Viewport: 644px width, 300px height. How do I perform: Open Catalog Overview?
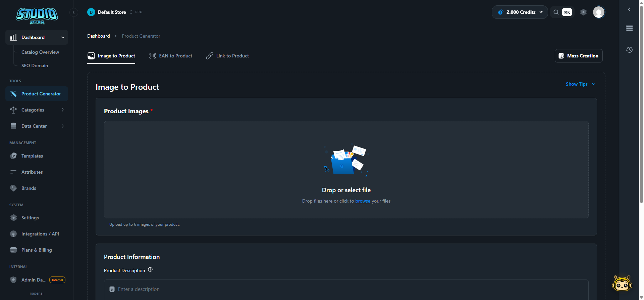pos(40,52)
